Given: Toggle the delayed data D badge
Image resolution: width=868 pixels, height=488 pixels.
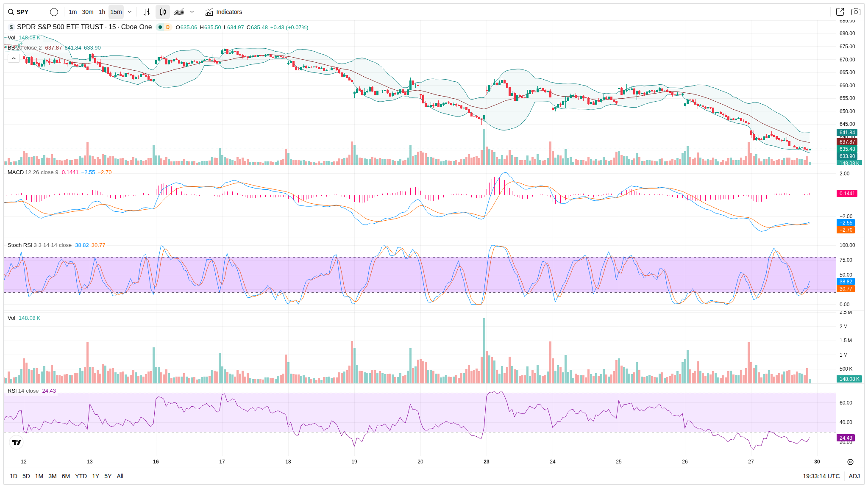Looking at the screenshot, I should [168, 27].
